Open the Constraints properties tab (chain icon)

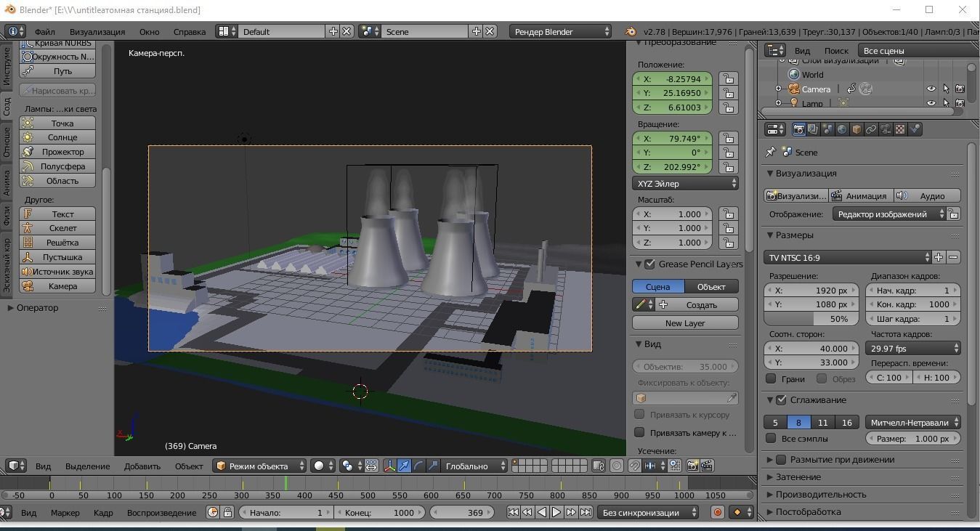(871, 129)
